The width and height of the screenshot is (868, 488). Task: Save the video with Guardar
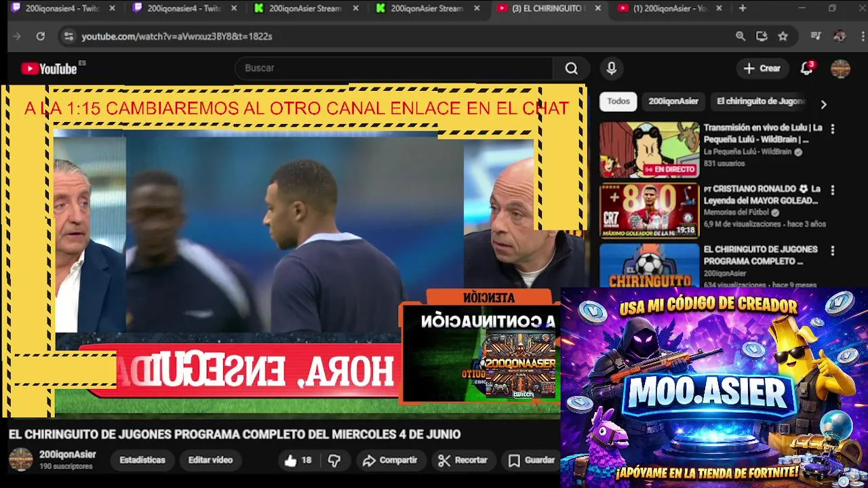tap(532, 460)
